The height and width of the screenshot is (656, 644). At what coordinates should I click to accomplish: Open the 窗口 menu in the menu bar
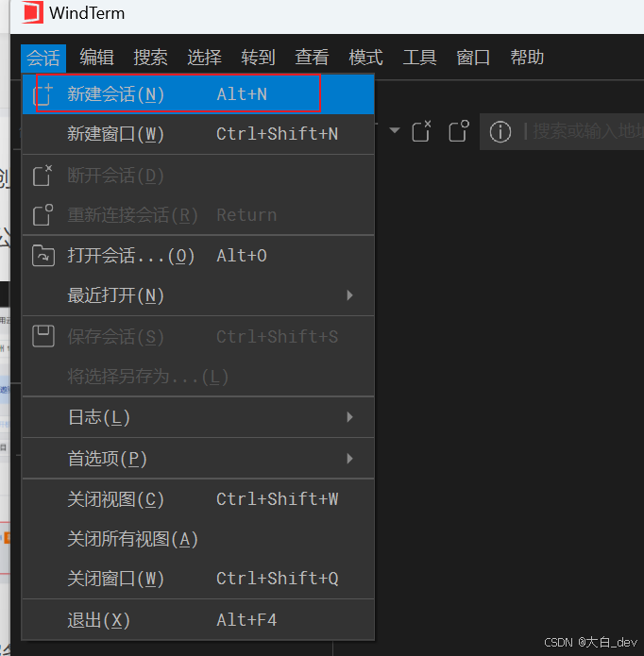tap(473, 58)
